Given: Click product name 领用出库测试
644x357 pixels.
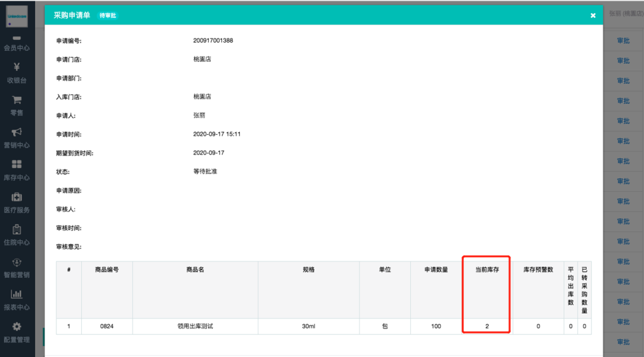Looking at the screenshot, I should pyautogui.click(x=195, y=326).
